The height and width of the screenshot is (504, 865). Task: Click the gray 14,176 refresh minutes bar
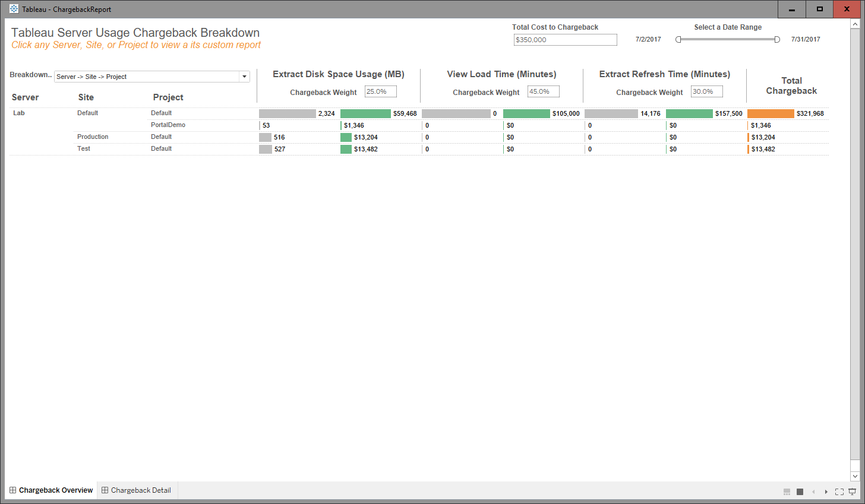coord(611,113)
